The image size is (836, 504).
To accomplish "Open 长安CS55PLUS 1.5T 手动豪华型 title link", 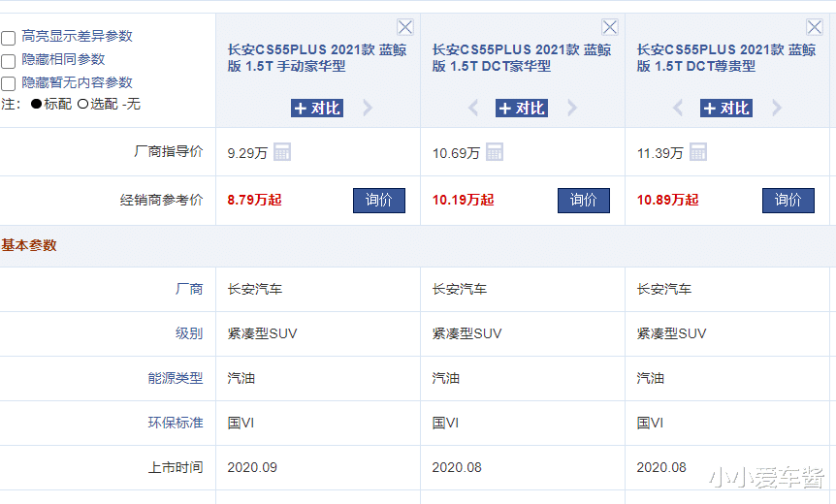I will [317, 58].
